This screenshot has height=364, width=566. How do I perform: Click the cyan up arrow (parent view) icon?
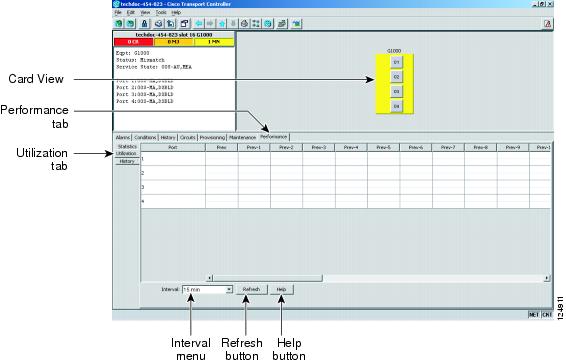coord(222,24)
